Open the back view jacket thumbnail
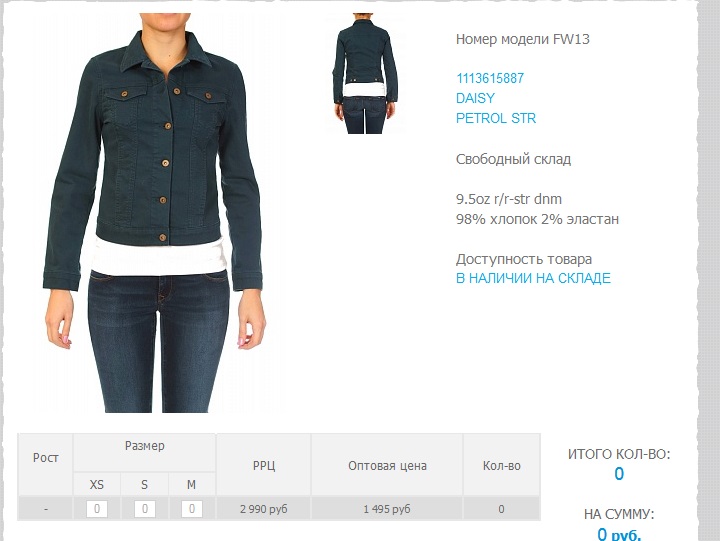 (x=366, y=73)
